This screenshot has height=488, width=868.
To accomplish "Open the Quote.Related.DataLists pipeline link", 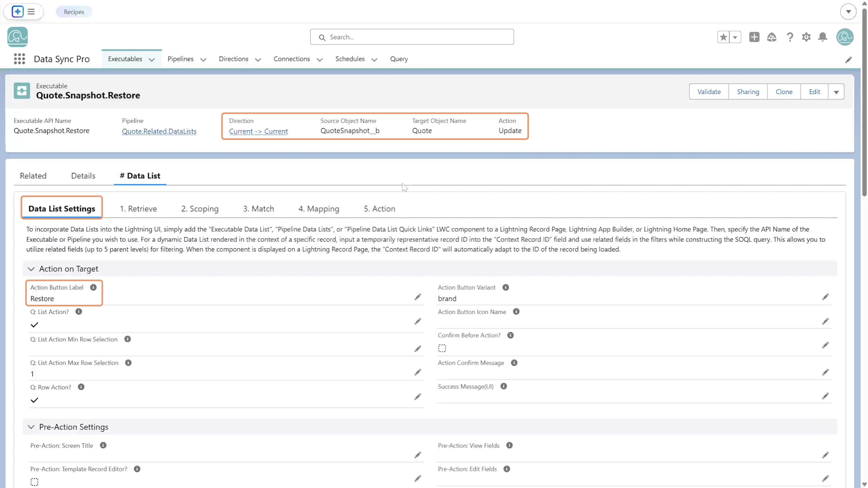I will pos(159,131).
